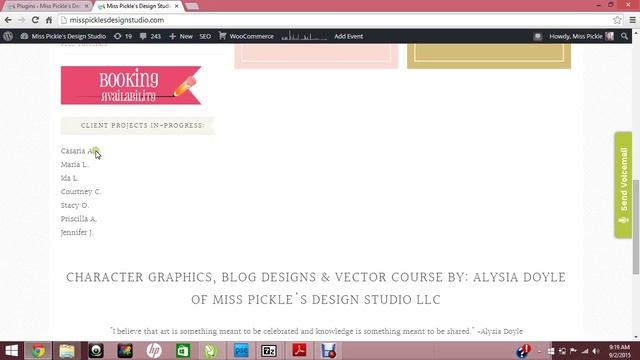Viewport: 640px width, 360px height.
Task: Open 7-Zip from the taskbar
Action: click(x=269, y=351)
